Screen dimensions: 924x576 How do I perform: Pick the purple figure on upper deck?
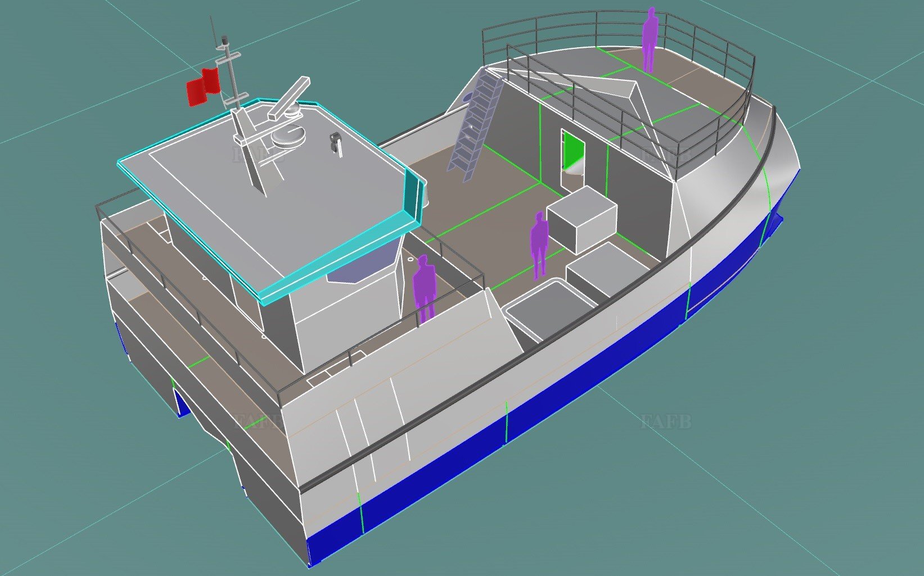click(x=650, y=39)
